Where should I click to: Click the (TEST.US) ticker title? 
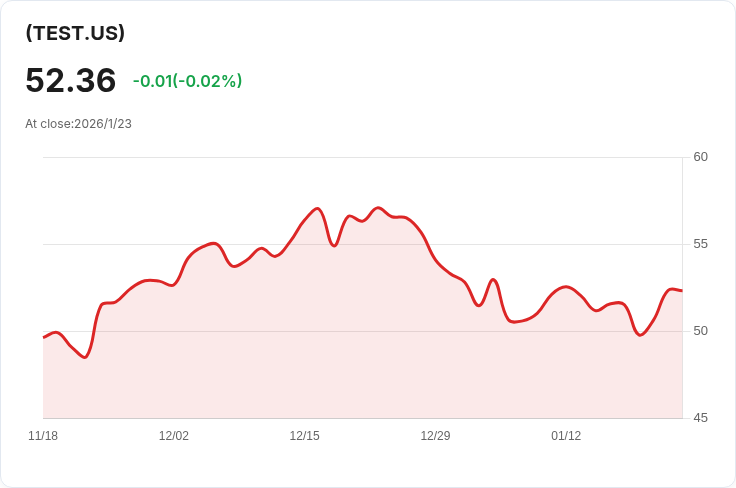[x=75, y=33]
